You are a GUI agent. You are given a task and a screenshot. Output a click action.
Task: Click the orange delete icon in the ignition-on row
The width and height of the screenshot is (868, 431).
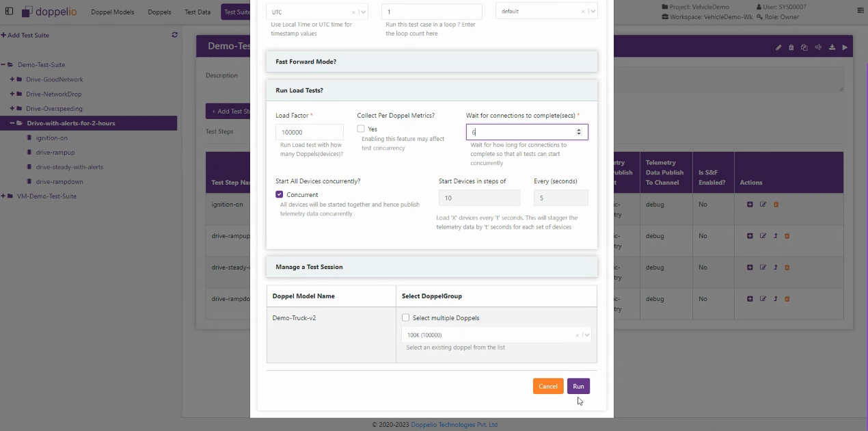tap(776, 205)
